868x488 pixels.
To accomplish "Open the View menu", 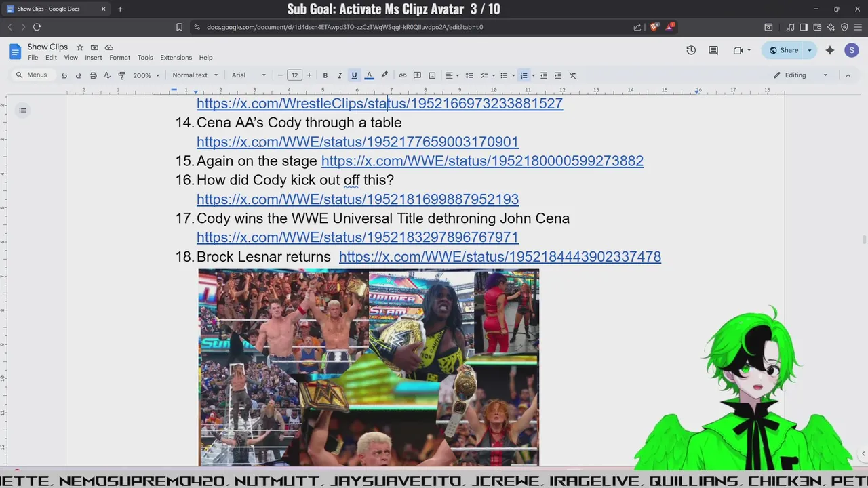I will (71, 58).
